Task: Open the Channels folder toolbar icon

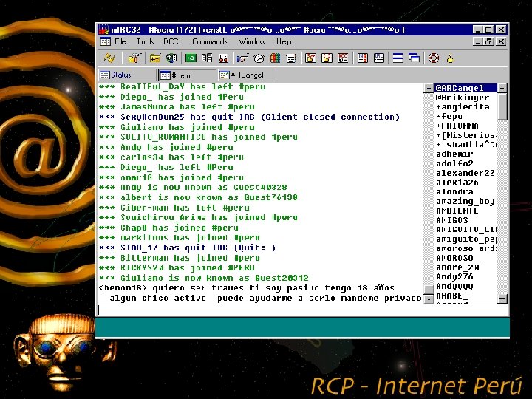Action: pos(154,58)
